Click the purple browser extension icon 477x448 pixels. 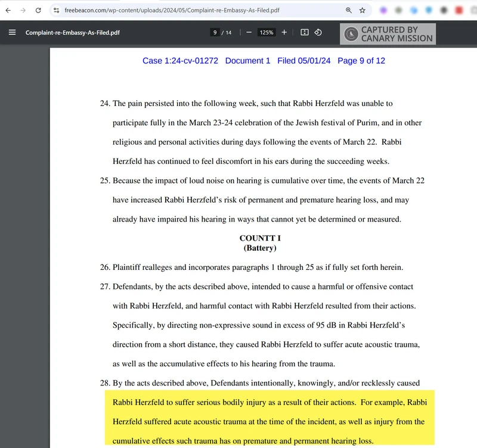[x=383, y=10]
